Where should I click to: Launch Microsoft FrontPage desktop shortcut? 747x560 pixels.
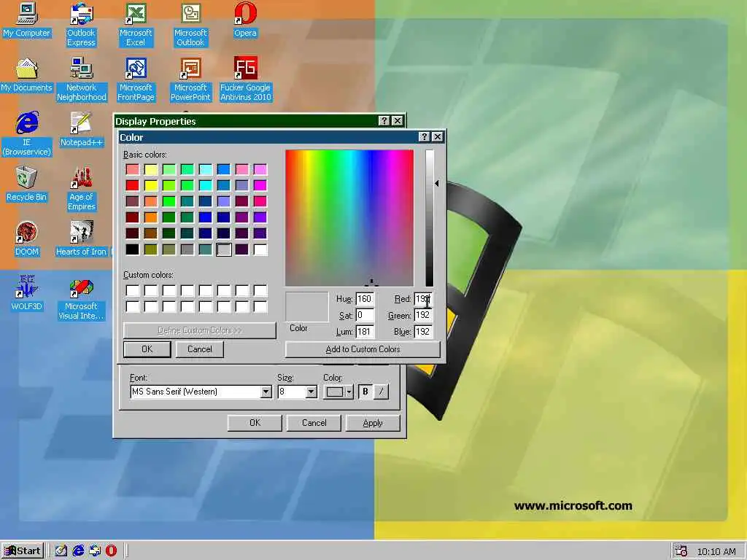pos(136,79)
